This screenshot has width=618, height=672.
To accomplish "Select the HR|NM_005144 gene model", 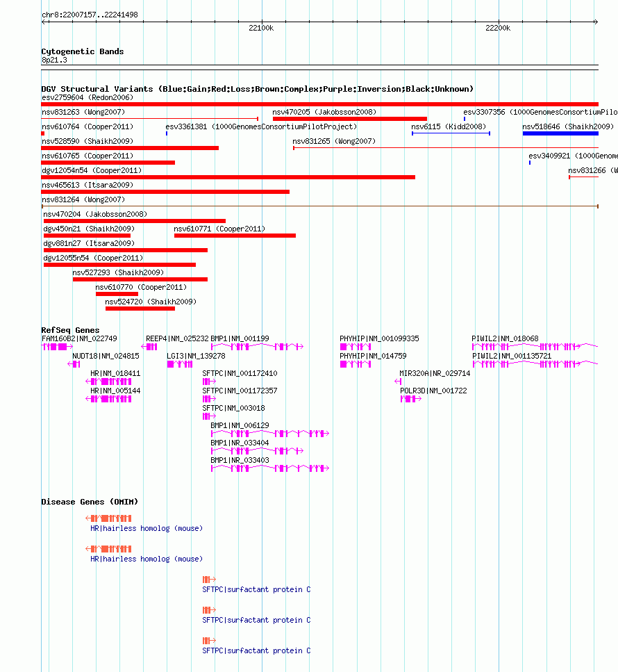I will coord(108,399).
